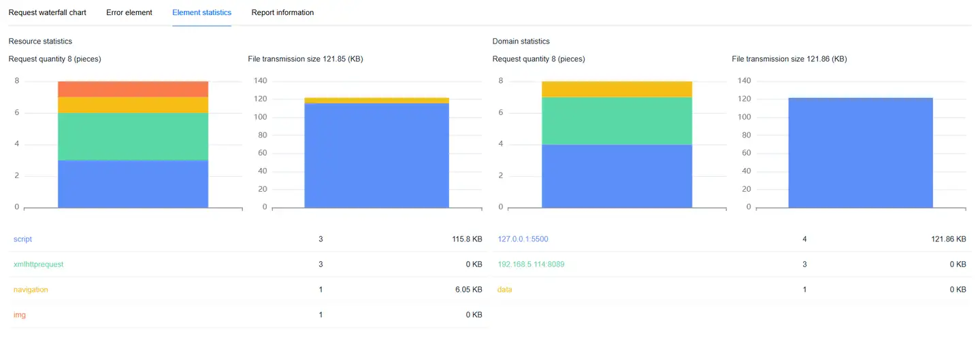Open the xmlhttprequest resource entry
Image resolution: width=980 pixels, height=344 pixels.
tap(38, 264)
